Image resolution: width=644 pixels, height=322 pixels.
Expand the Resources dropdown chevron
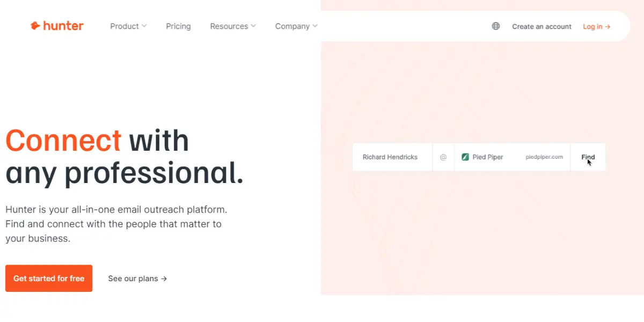pyautogui.click(x=253, y=26)
